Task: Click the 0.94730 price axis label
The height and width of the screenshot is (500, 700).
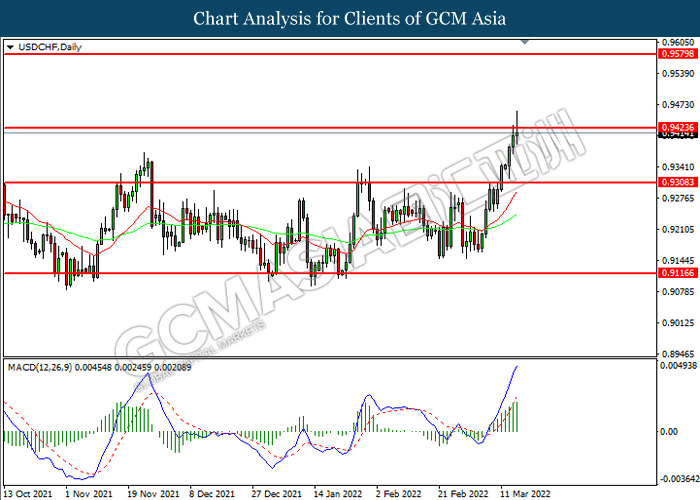Action: [x=679, y=105]
